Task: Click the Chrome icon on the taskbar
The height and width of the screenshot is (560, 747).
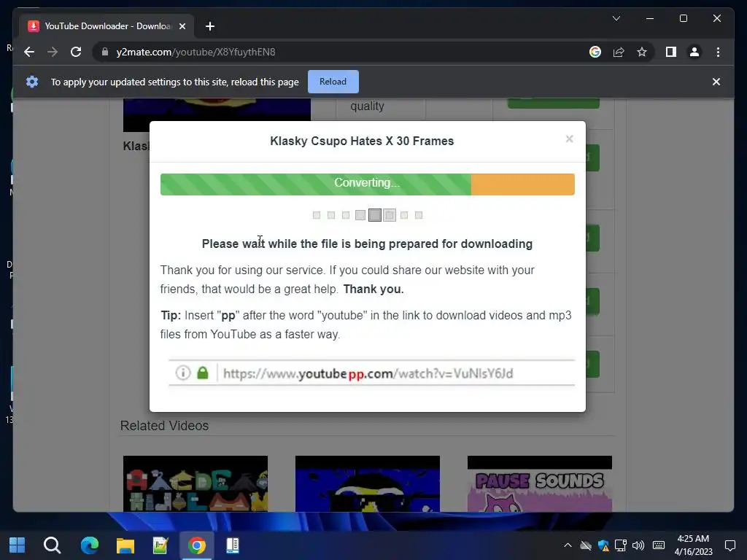Action: point(197,545)
